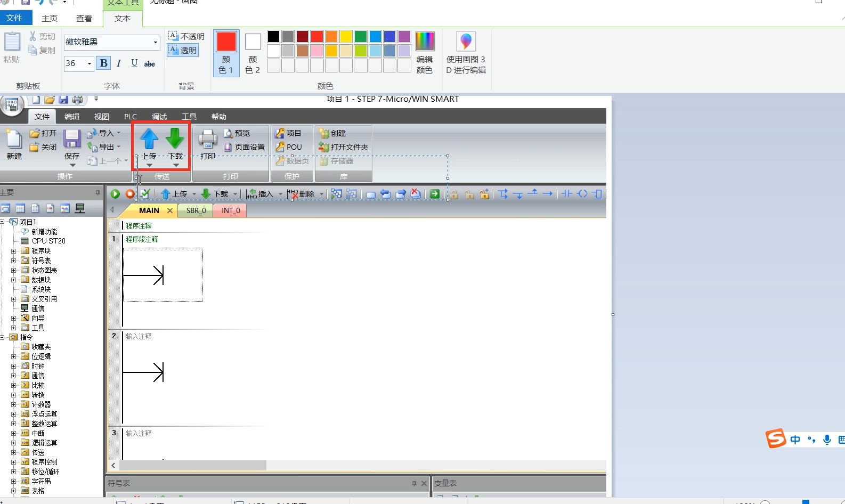Click the 插入 insert icon in editor toolbar
Viewport: 845px width, 504px height.
click(252, 194)
